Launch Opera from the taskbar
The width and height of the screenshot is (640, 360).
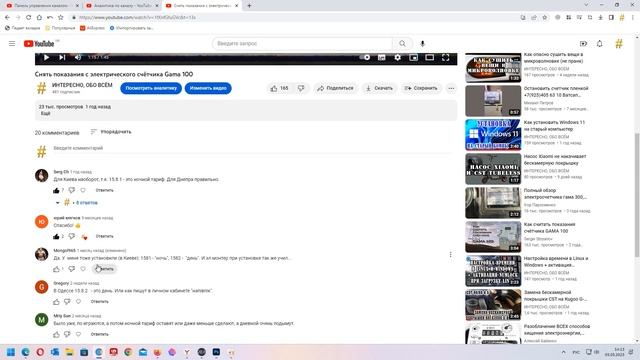pos(40,352)
